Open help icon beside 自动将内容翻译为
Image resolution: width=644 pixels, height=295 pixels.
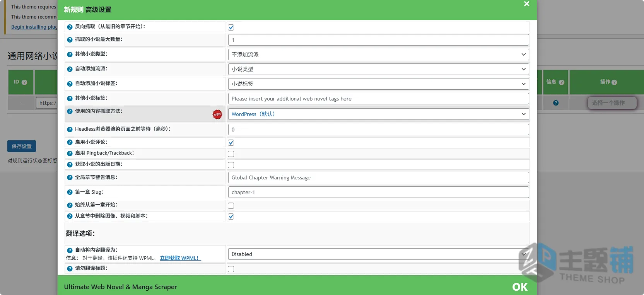pos(70,251)
